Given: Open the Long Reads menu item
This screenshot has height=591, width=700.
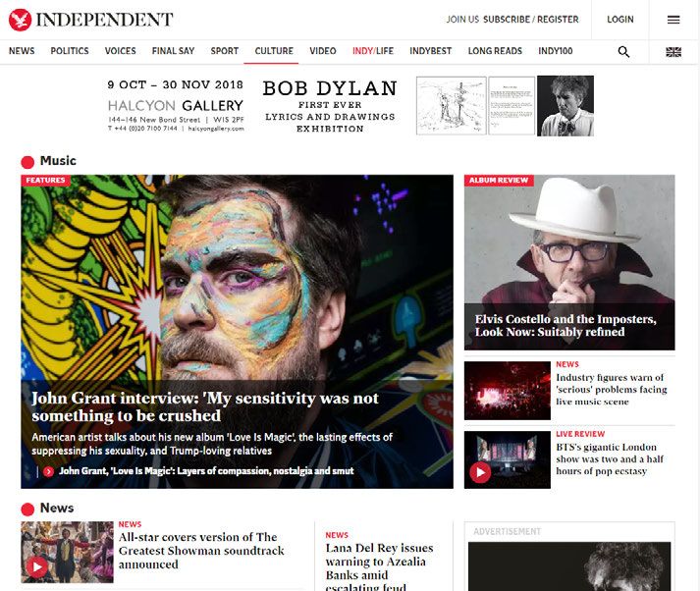Looking at the screenshot, I should coord(495,51).
